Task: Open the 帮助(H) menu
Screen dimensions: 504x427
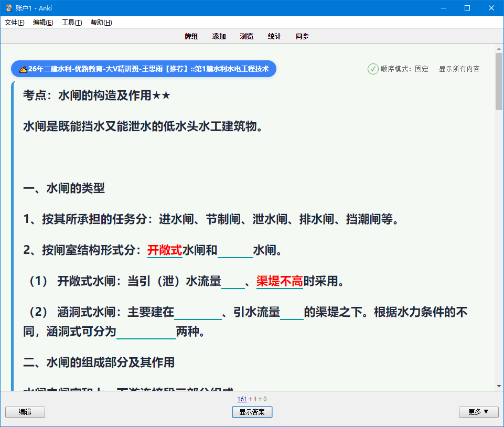Action: pyautogui.click(x=101, y=23)
